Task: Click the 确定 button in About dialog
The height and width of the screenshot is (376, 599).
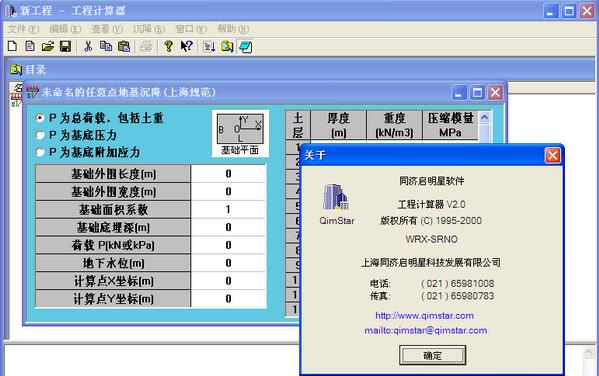Action: coord(432,355)
